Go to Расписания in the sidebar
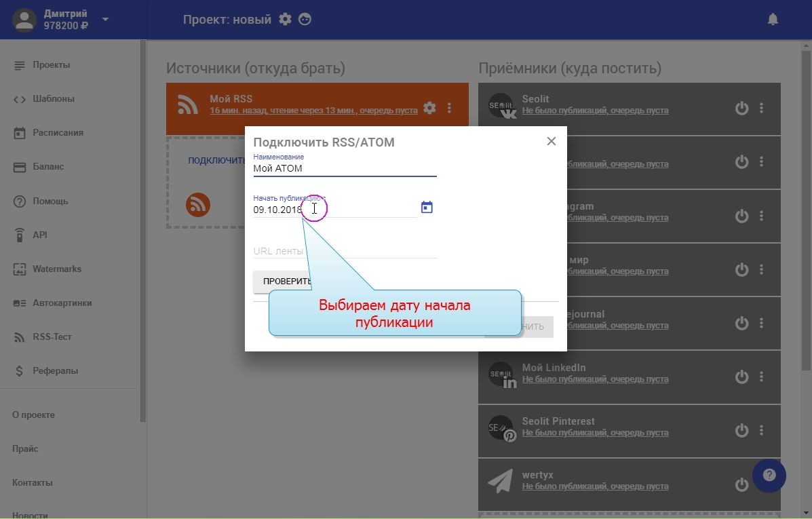This screenshot has height=519, width=812. pyautogui.click(x=58, y=133)
